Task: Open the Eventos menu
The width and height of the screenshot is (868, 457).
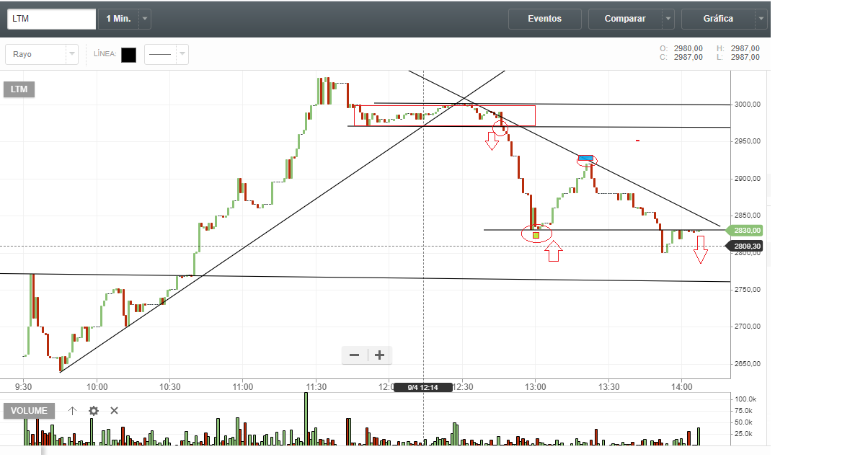Action: [544, 19]
